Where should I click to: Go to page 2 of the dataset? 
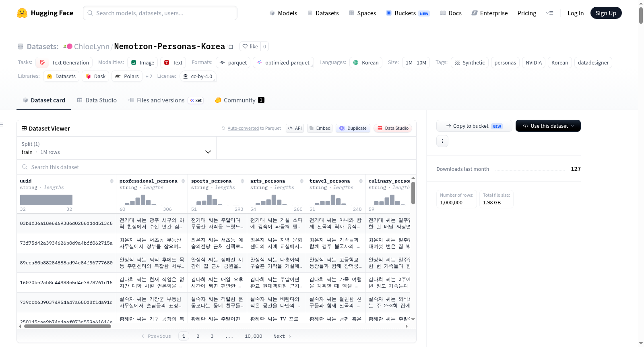(x=198, y=336)
